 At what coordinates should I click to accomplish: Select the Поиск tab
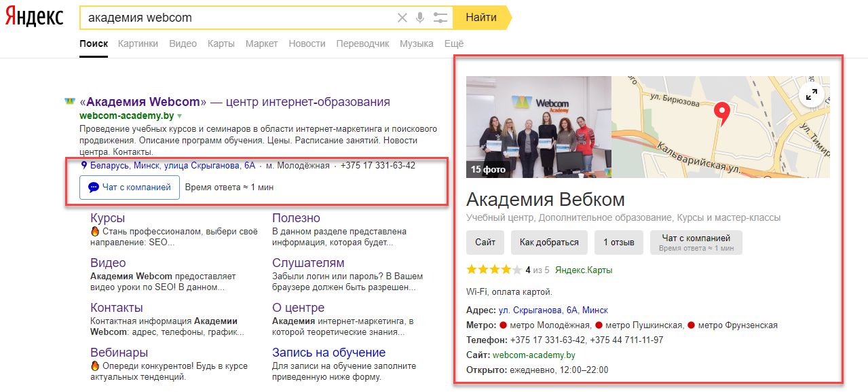[x=94, y=43]
